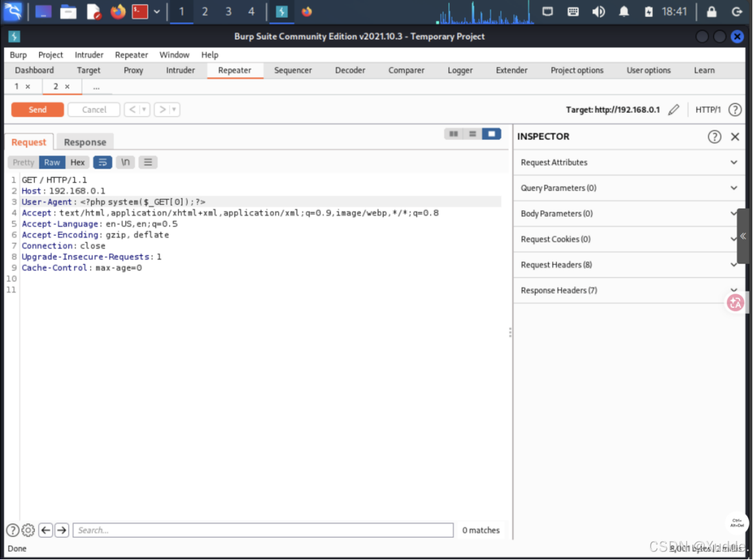Image resolution: width=753 pixels, height=560 pixels.
Task: Click the Cancel button
Action: pyautogui.click(x=94, y=109)
